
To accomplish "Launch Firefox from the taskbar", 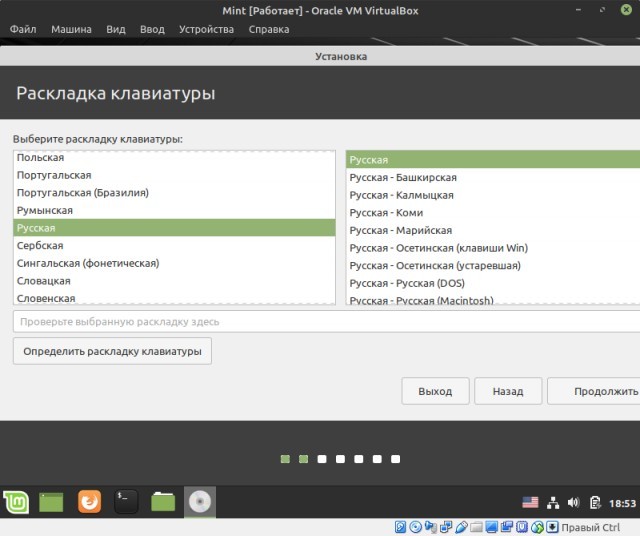I will tap(89, 502).
